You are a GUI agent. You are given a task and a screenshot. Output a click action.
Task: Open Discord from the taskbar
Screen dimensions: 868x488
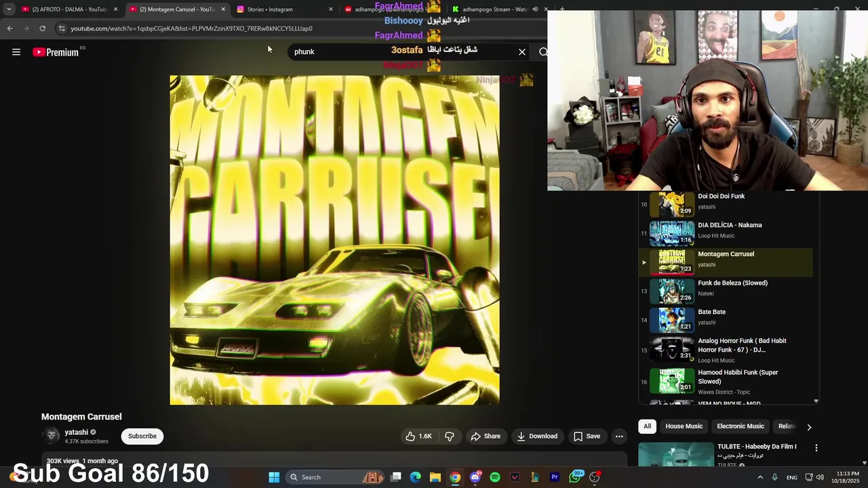[475, 477]
